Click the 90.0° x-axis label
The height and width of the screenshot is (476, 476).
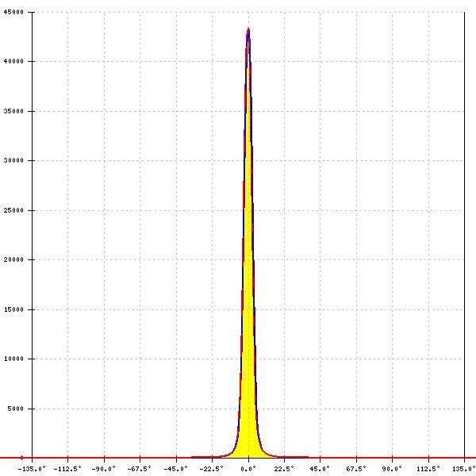(x=392, y=469)
